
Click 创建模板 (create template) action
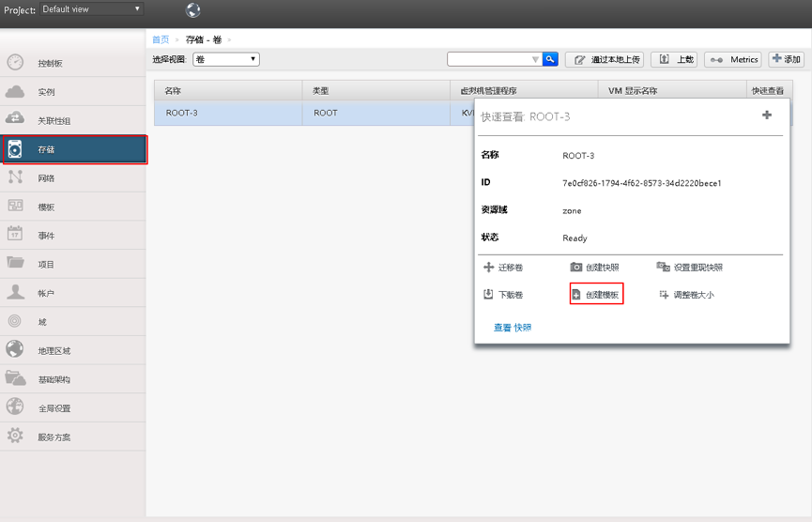(597, 295)
